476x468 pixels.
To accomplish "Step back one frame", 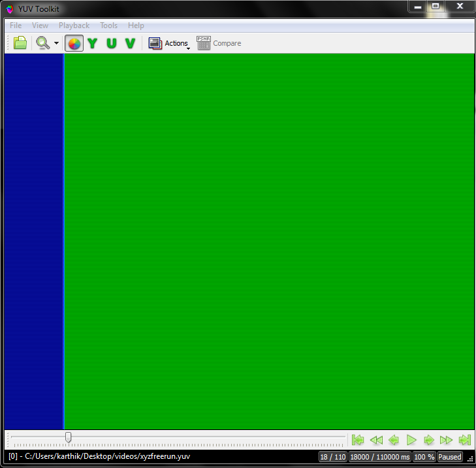I will (x=394, y=440).
